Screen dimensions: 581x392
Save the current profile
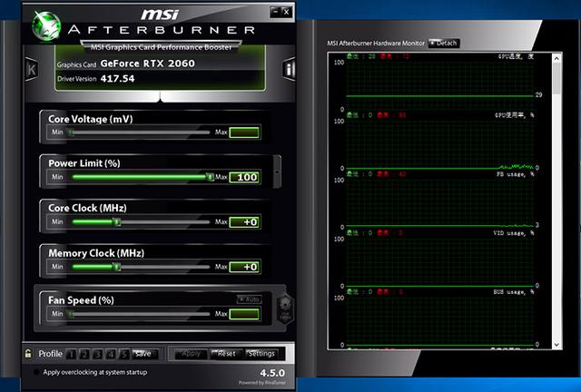144,354
